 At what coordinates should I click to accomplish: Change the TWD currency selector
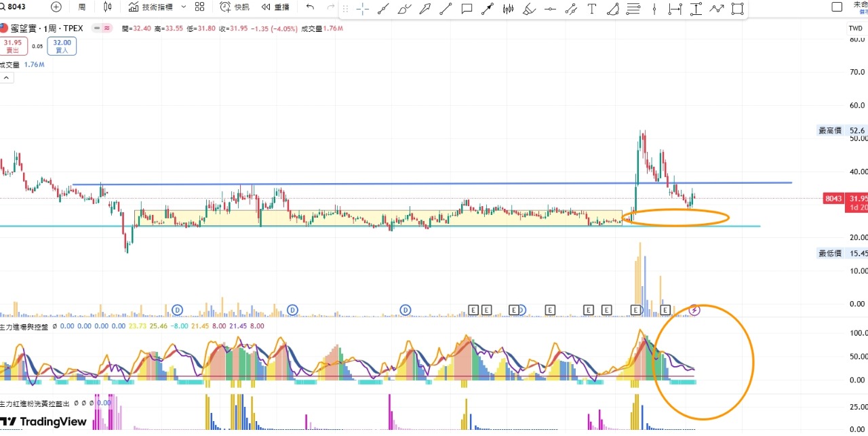click(x=856, y=28)
